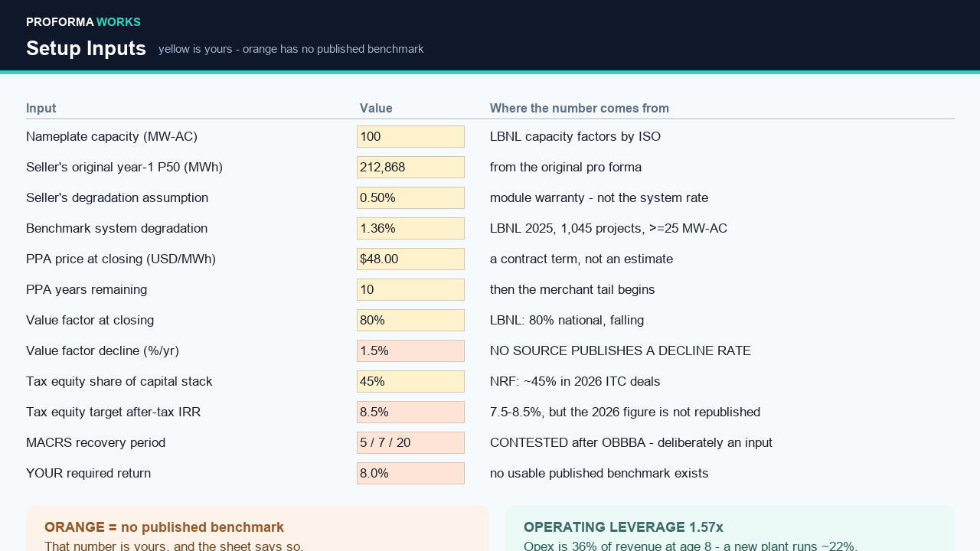This screenshot has height=551, width=980.
Task: Click 'Benchmark system degradation' label
Action: (x=116, y=228)
